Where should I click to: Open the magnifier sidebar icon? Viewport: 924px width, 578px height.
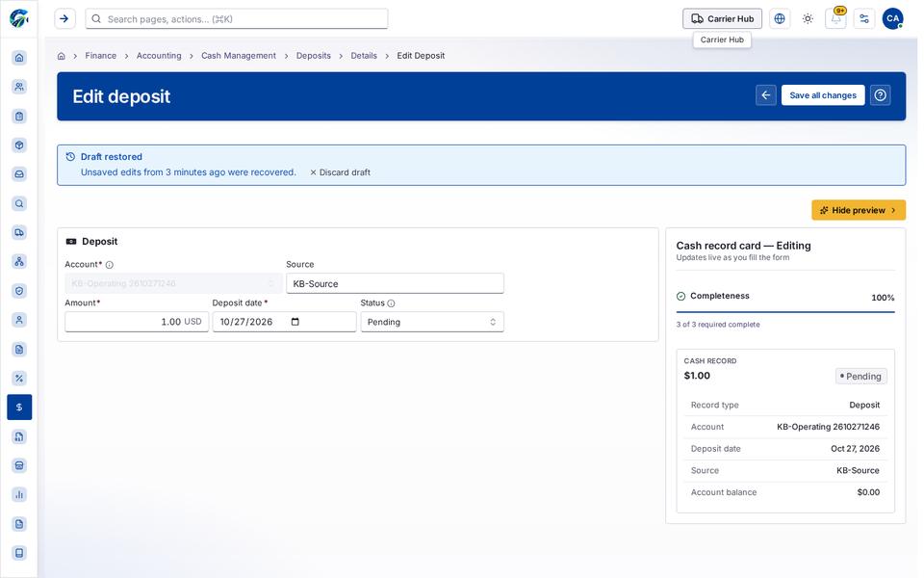[x=19, y=203]
